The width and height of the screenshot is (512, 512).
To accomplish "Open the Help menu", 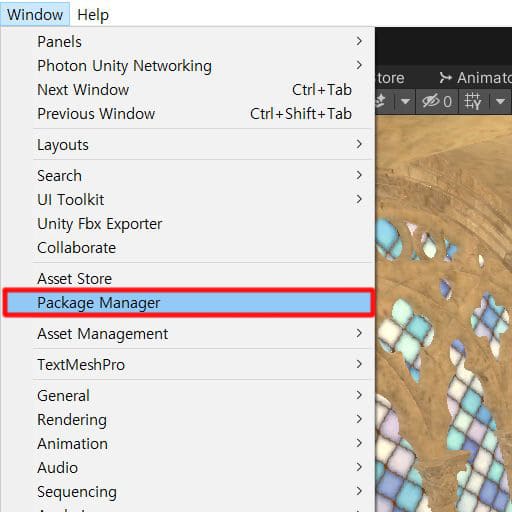I will [93, 15].
